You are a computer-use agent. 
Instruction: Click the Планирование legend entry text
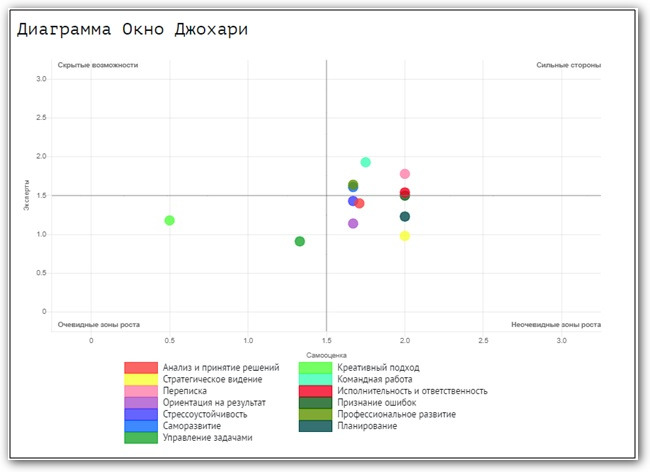(x=367, y=426)
